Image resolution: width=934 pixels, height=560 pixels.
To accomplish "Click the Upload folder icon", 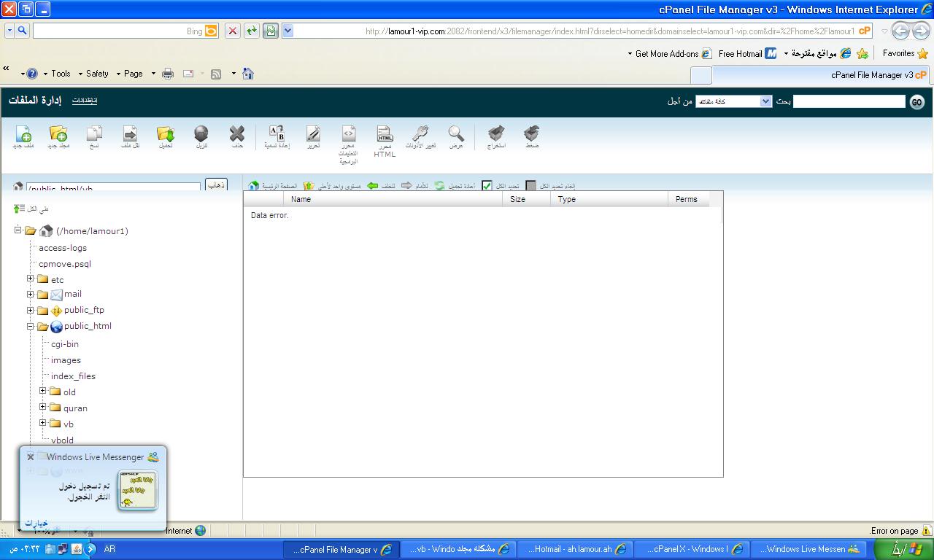I will coord(166,134).
